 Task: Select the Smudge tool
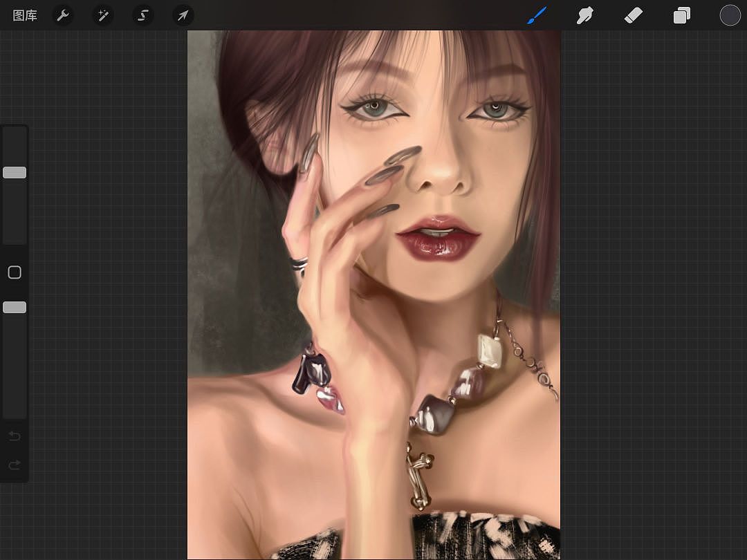pyautogui.click(x=585, y=16)
